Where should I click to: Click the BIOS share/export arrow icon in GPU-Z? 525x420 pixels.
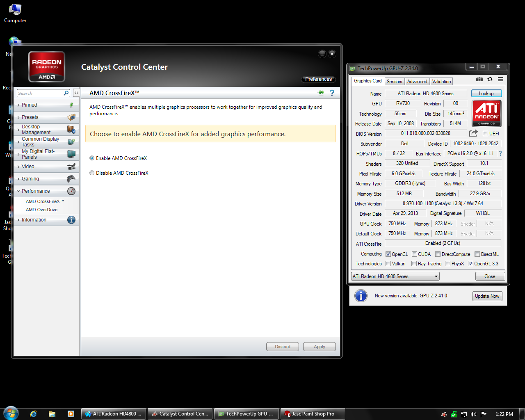pyautogui.click(x=473, y=133)
